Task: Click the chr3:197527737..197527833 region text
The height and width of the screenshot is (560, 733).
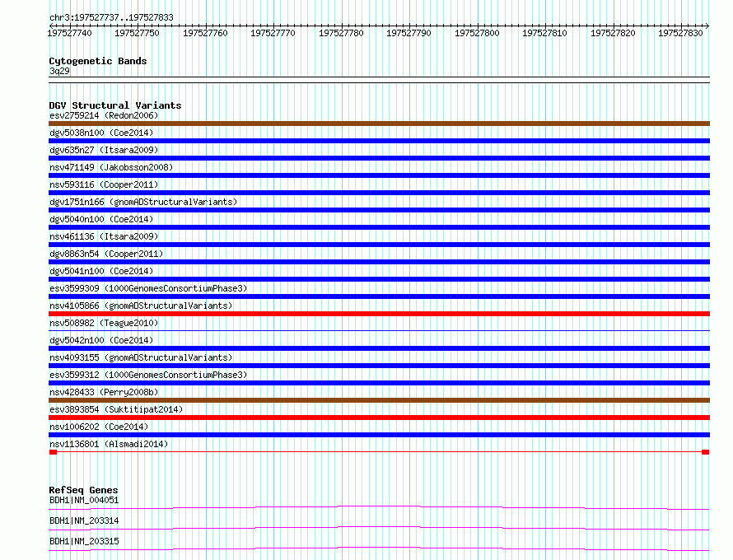Action: 111,17
